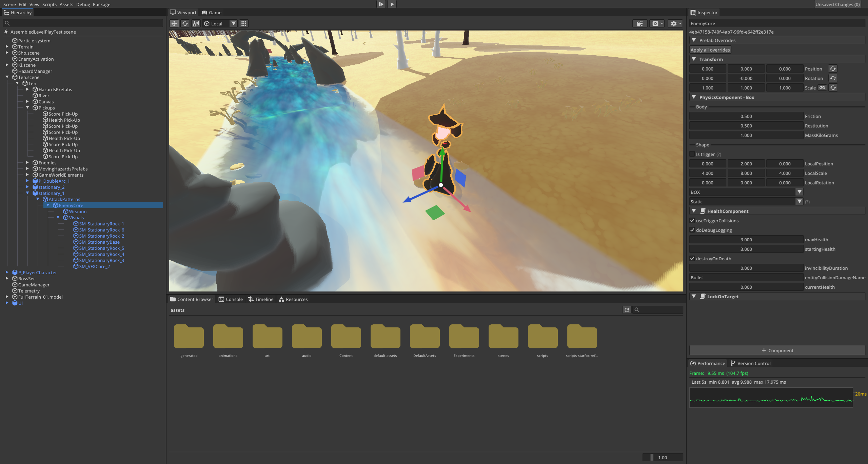Collapse the Transform section
Screen dimensions: 868x464
(694, 59)
